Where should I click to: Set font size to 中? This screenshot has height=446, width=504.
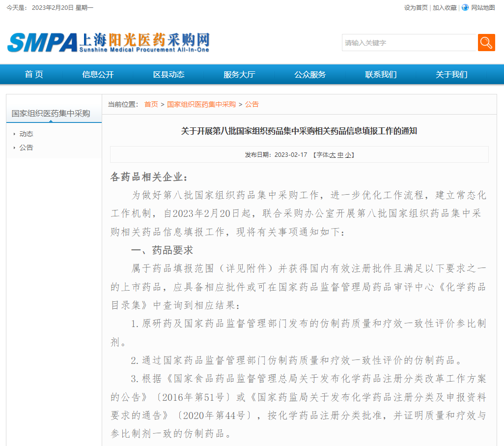tap(340, 155)
